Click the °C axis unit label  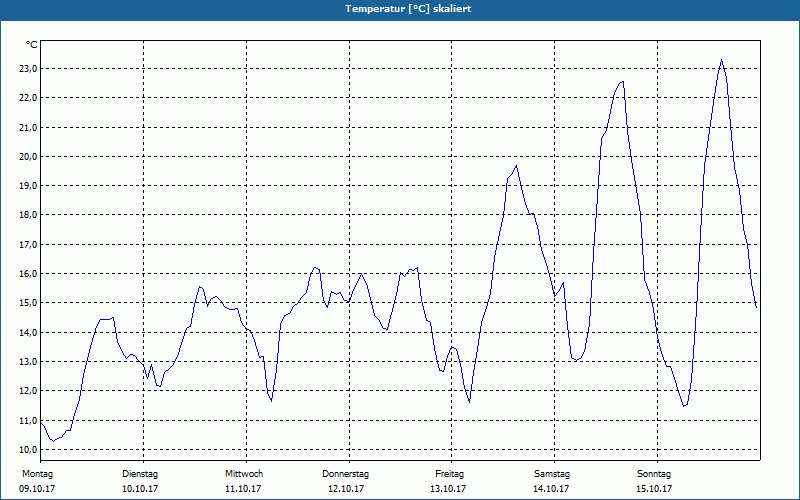point(32,45)
